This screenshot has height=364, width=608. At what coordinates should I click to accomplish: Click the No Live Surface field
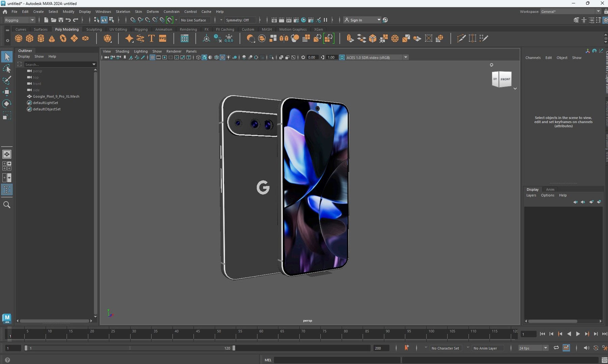pos(195,20)
